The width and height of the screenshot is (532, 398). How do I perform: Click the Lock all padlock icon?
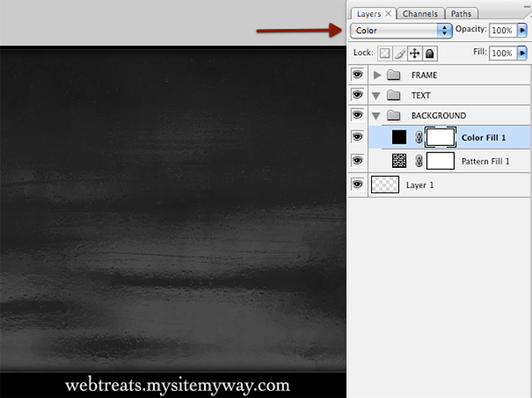(430, 53)
